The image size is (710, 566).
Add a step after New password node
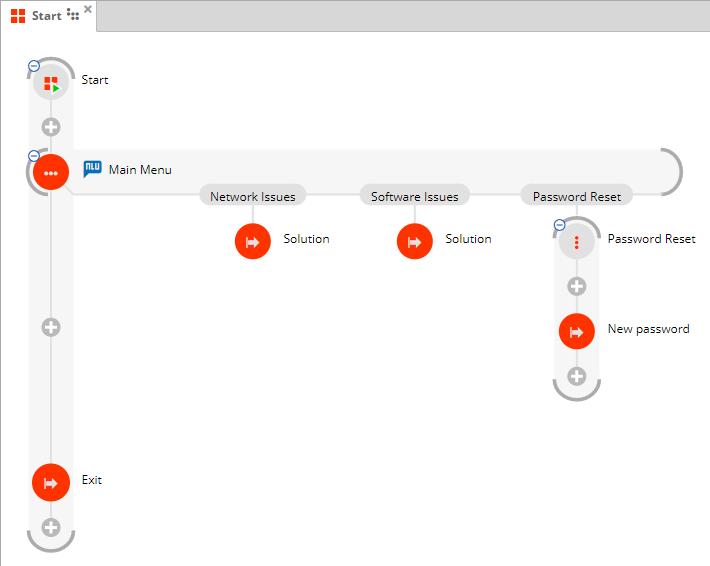577,376
